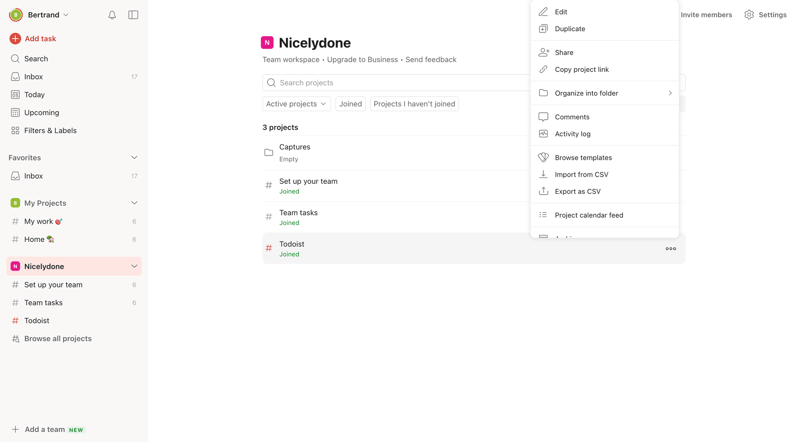Click the red Add task plus icon
This screenshot has width=800, height=442.
[x=15, y=38]
